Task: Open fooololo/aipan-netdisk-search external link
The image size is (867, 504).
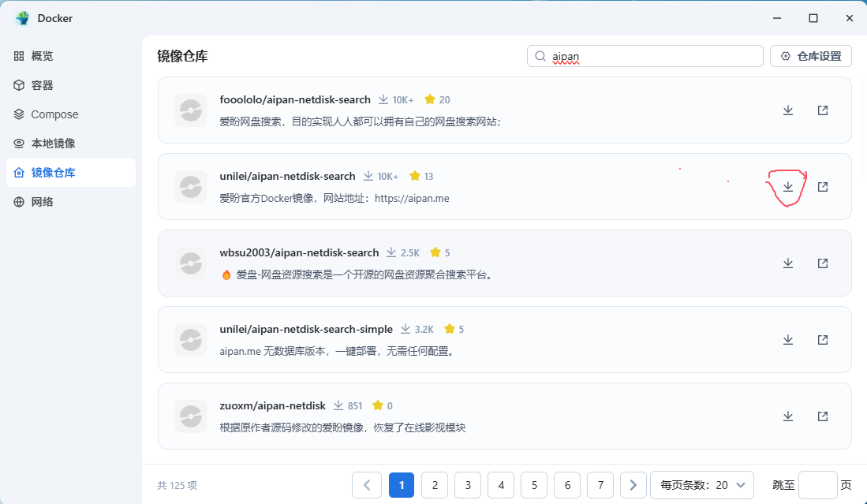Action: point(822,110)
